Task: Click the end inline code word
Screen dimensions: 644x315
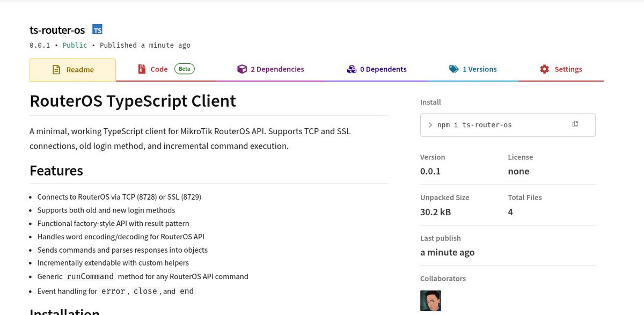Action: click(187, 291)
